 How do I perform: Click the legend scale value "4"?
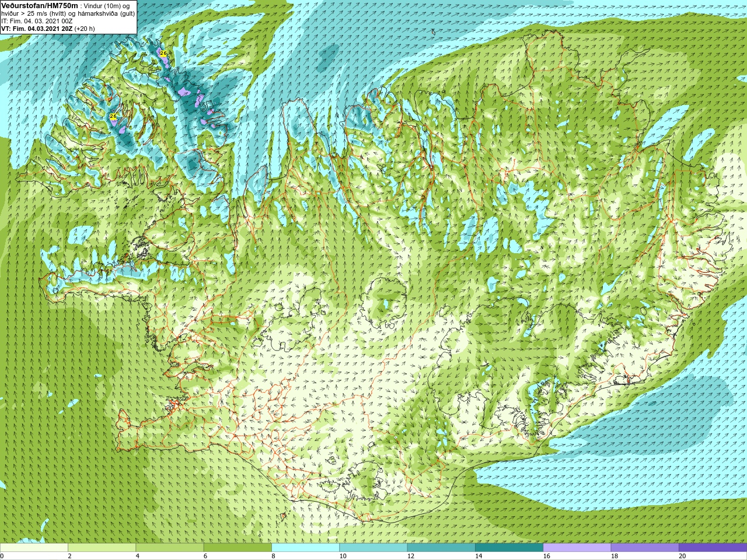137,556
